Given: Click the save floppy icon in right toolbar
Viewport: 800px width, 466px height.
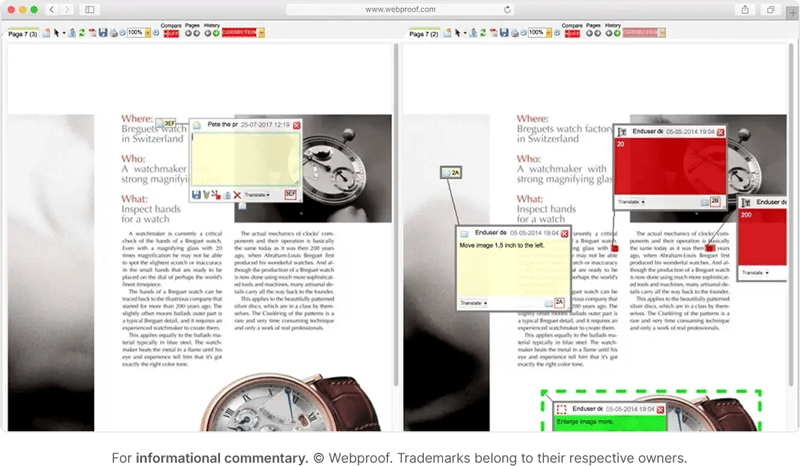Looking at the screenshot, I should click(x=504, y=33).
